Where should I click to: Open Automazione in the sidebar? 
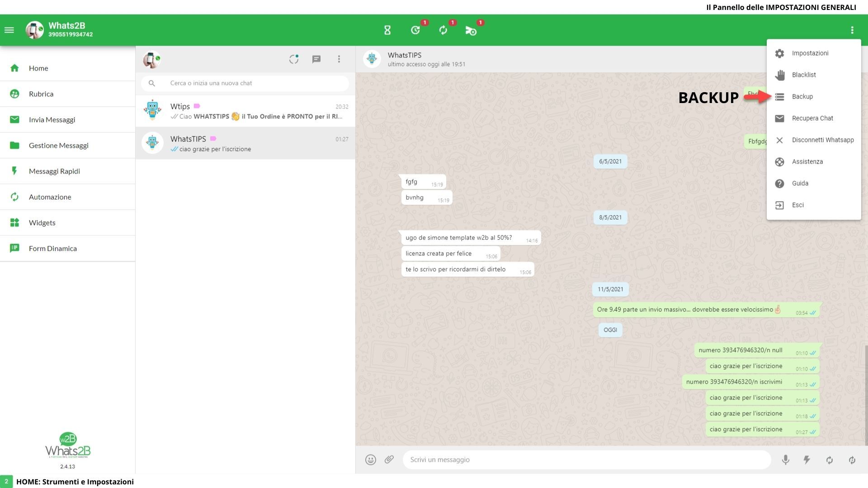[x=68, y=197]
